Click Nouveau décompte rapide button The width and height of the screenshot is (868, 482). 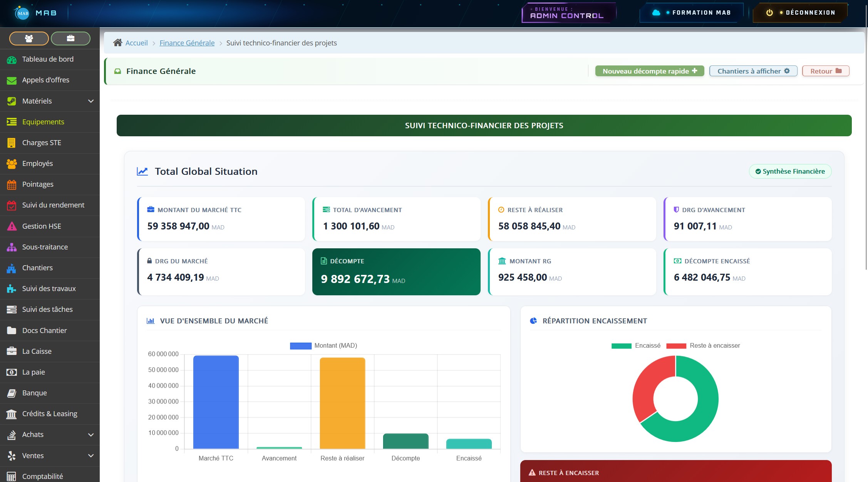pos(650,71)
